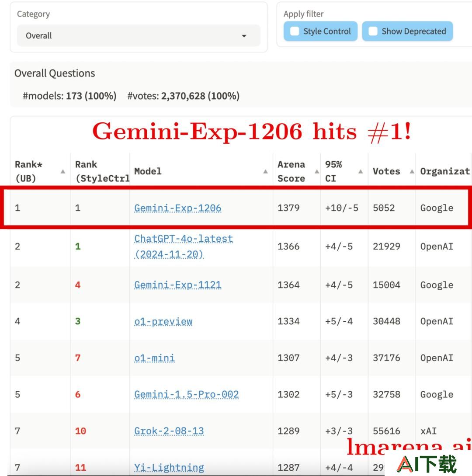Open the Category dropdown showing Overall
This screenshot has width=472, height=476.
[139, 36]
